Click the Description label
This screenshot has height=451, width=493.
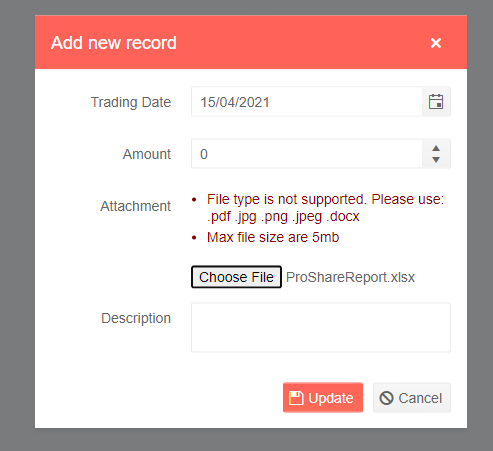click(x=136, y=318)
